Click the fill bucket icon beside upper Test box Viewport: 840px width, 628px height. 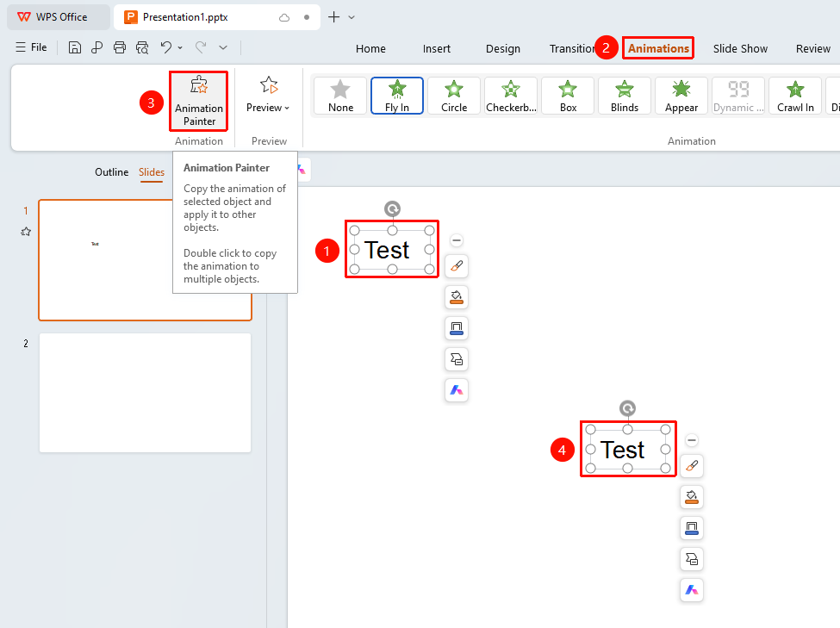pyautogui.click(x=457, y=297)
